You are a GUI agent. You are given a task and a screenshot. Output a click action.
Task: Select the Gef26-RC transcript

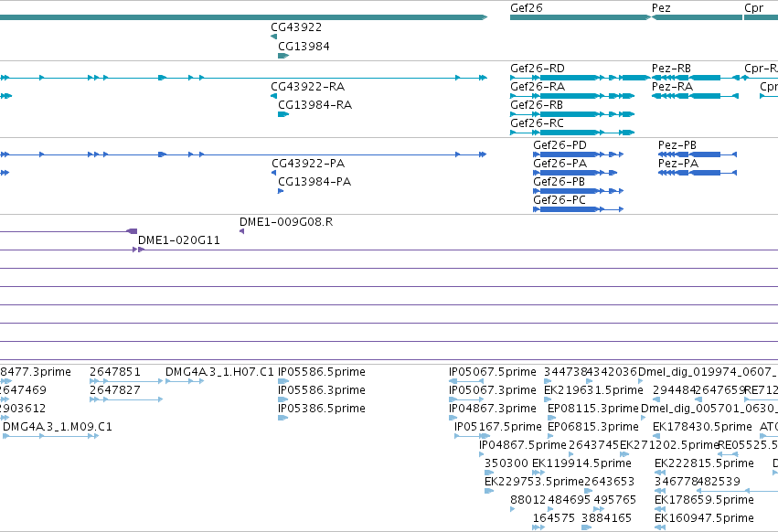pos(572,133)
